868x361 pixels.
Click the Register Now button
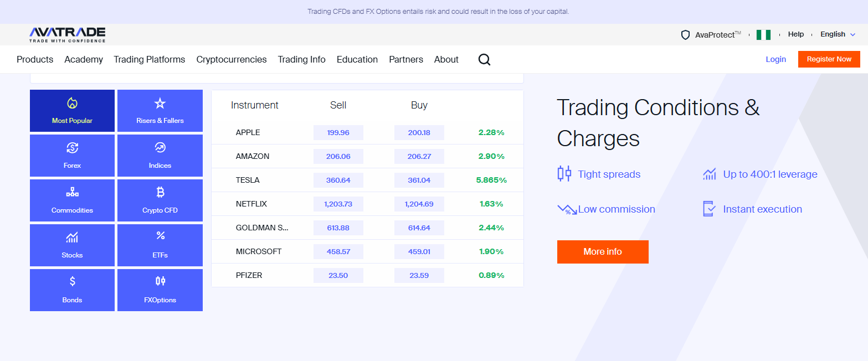[829, 59]
